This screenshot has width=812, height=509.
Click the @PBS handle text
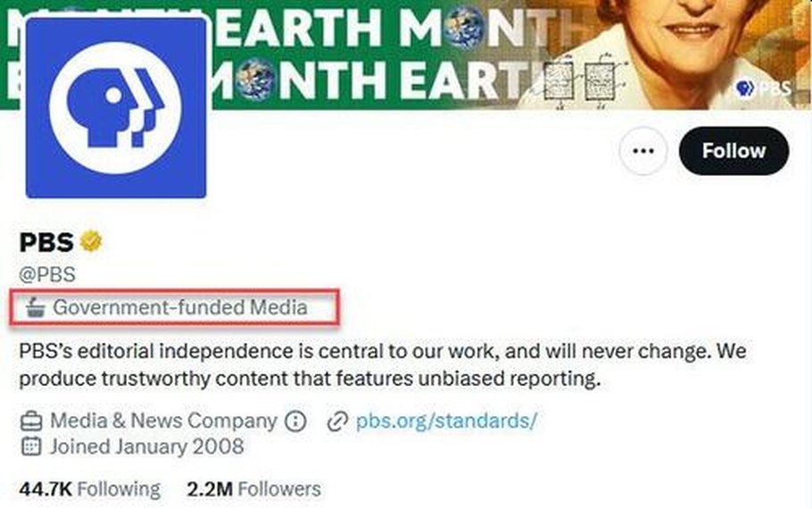coord(47,274)
